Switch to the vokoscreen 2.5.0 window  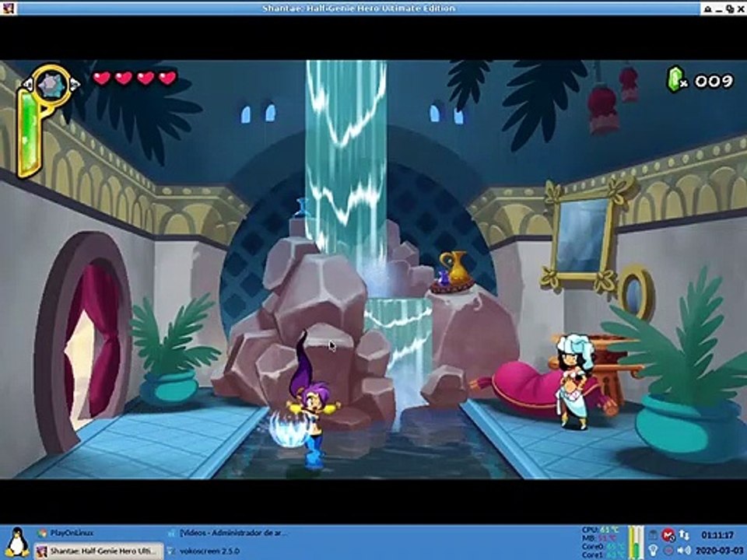coord(204,551)
